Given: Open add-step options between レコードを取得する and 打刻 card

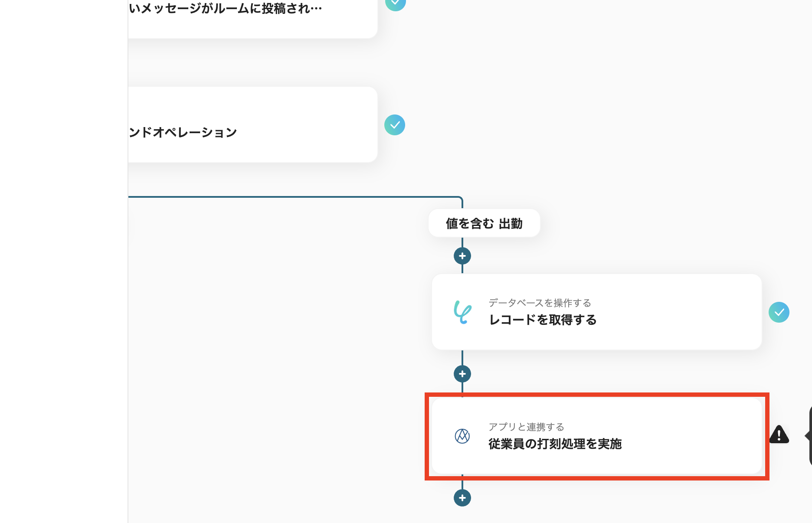Looking at the screenshot, I should 462,373.
